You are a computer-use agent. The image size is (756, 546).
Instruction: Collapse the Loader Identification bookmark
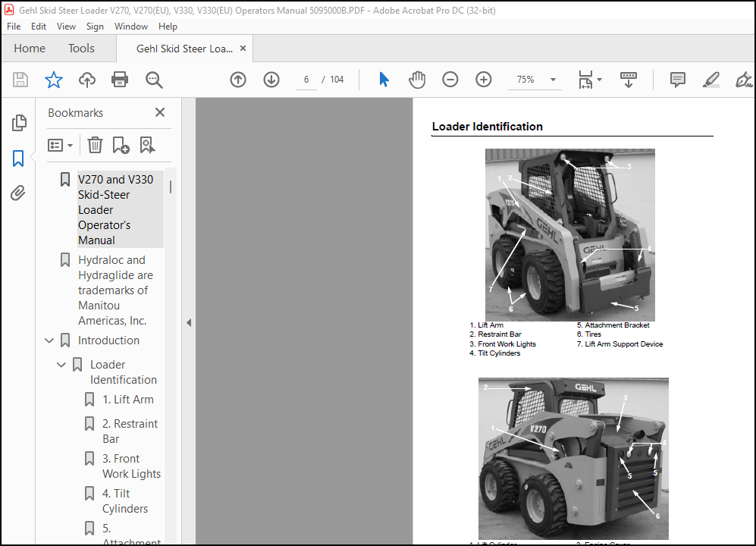tap(61, 365)
